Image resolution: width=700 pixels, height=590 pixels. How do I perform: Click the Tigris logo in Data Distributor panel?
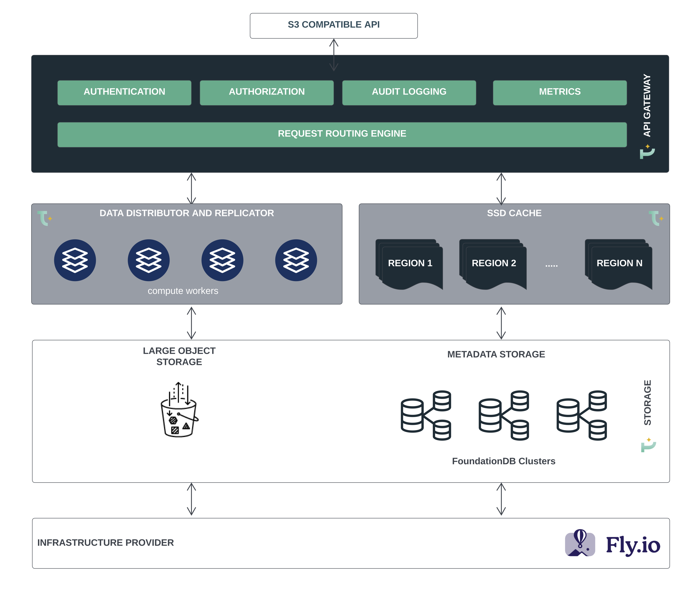44,218
